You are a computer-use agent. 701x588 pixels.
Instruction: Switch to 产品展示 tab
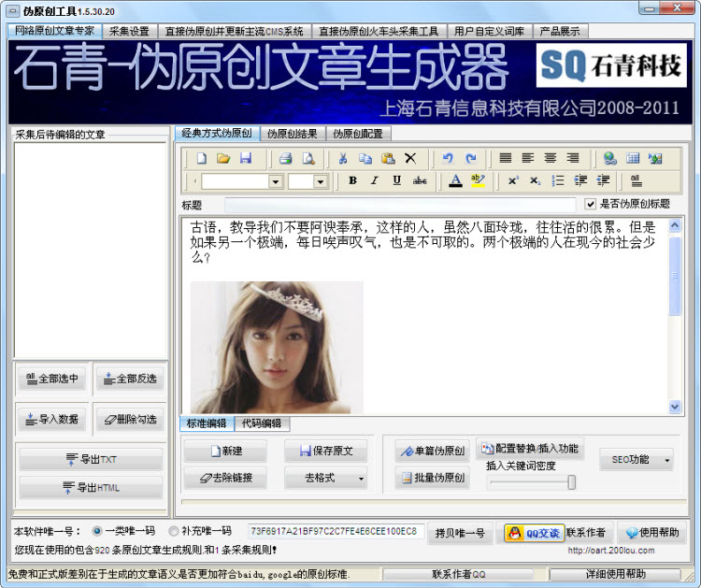[560, 31]
